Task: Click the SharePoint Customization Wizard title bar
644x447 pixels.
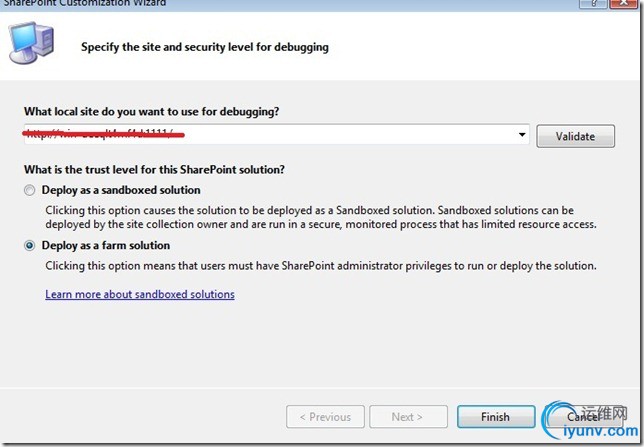Action: pyautogui.click(x=100, y=4)
